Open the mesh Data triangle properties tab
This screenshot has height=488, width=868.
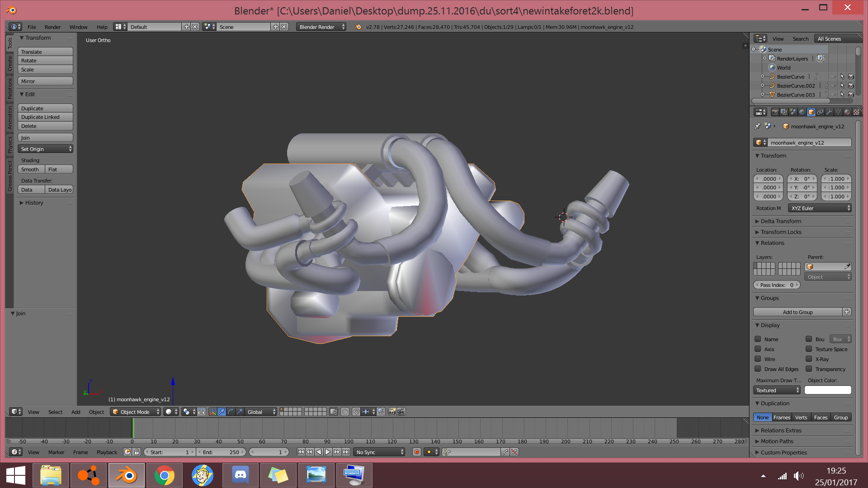pos(838,112)
